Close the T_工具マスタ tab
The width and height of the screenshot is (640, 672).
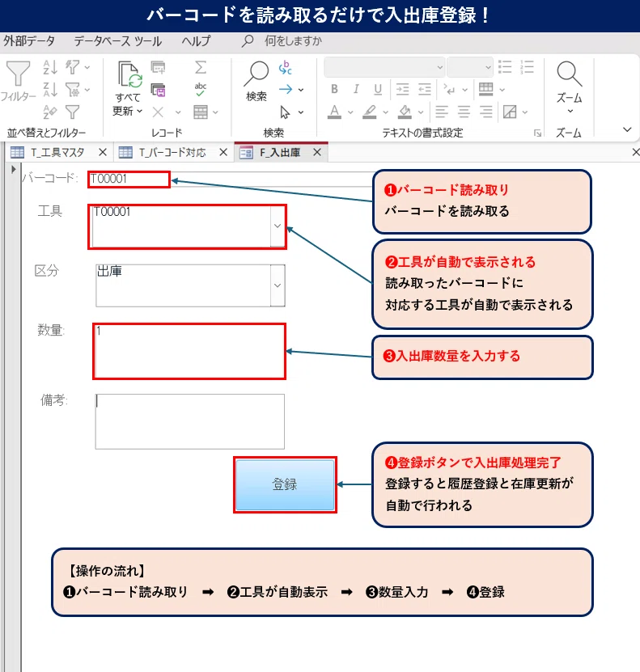pos(103,152)
